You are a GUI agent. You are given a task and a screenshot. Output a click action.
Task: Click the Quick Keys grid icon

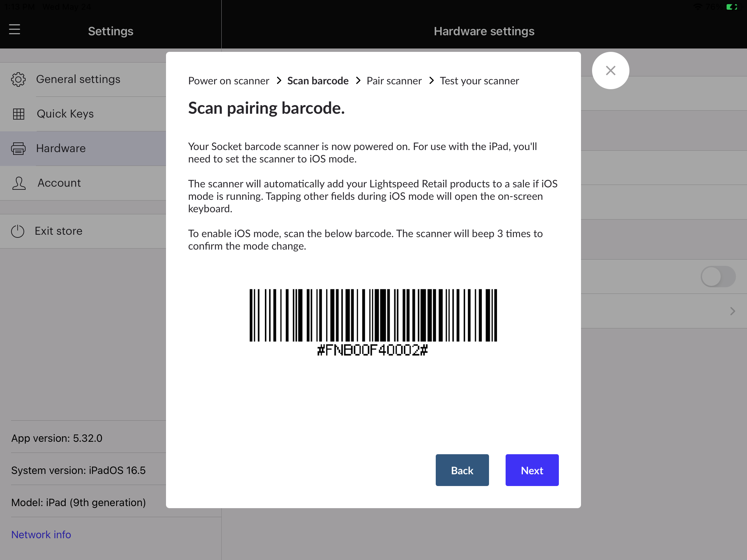click(18, 114)
